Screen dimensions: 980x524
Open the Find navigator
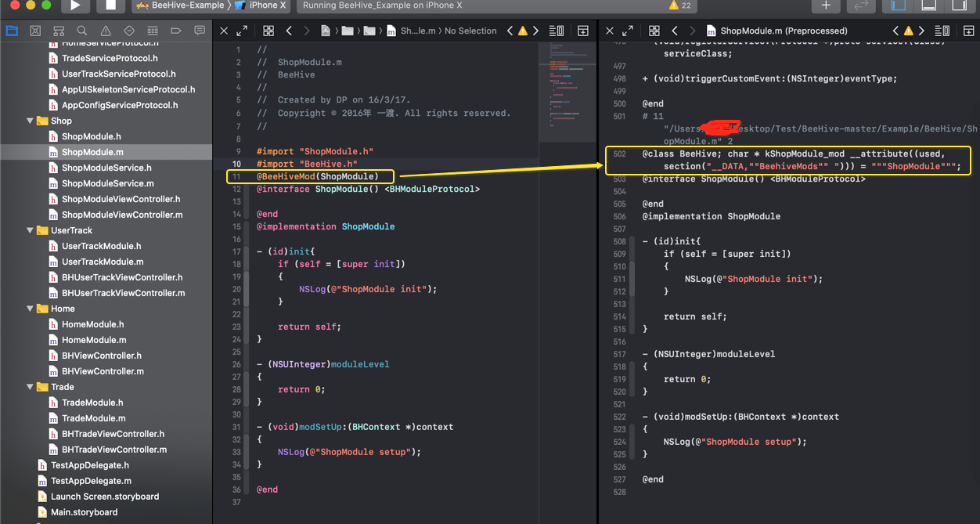pyautogui.click(x=82, y=31)
